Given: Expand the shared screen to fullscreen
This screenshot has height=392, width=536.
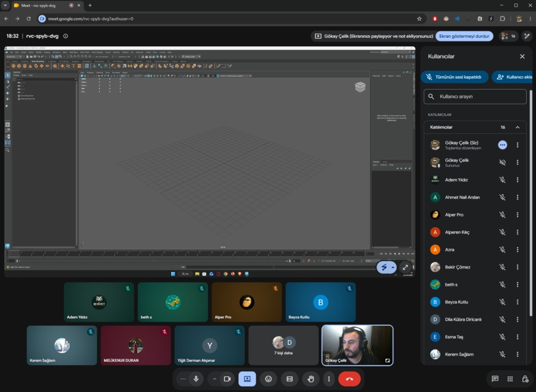Looking at the screenshot, I should point(405,267).
